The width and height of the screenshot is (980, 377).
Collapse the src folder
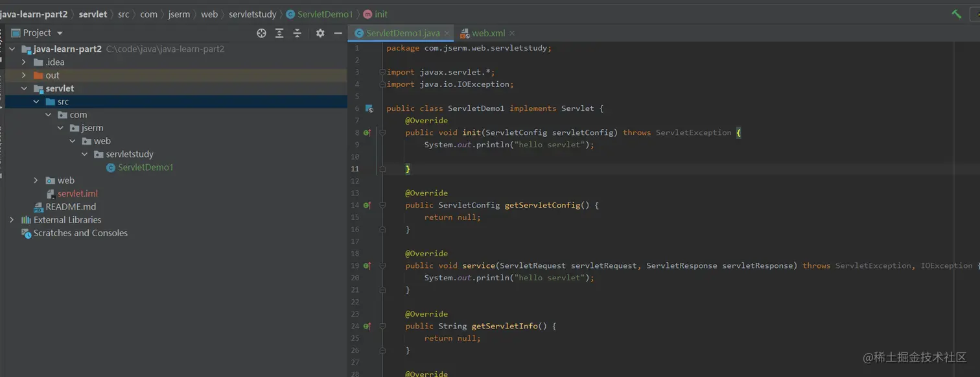[x=36, y=102]
